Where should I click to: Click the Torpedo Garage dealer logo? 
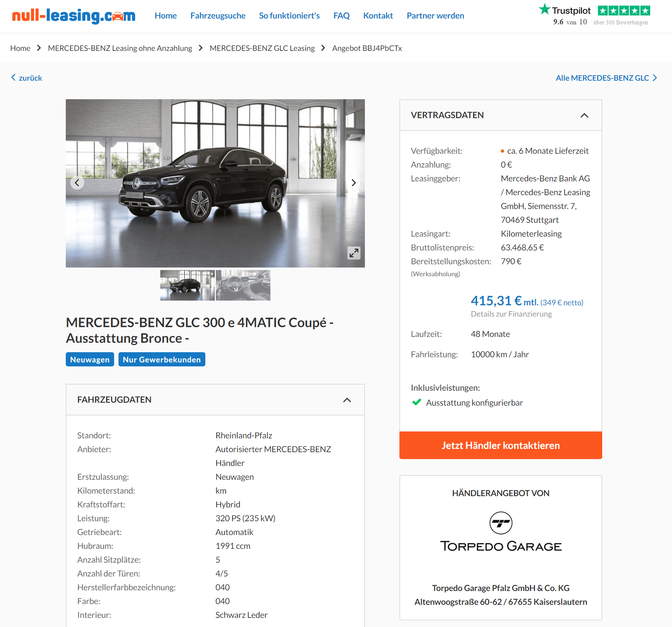click(501, 532)
